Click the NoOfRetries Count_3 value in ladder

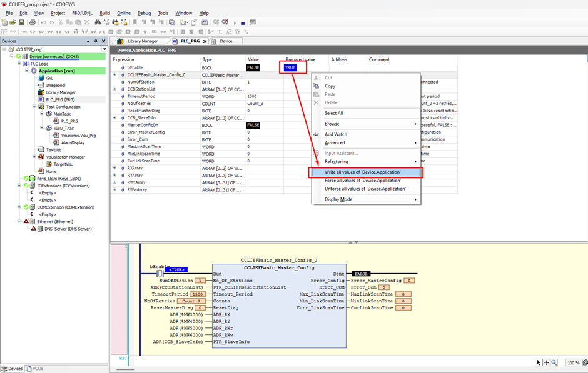191,301
